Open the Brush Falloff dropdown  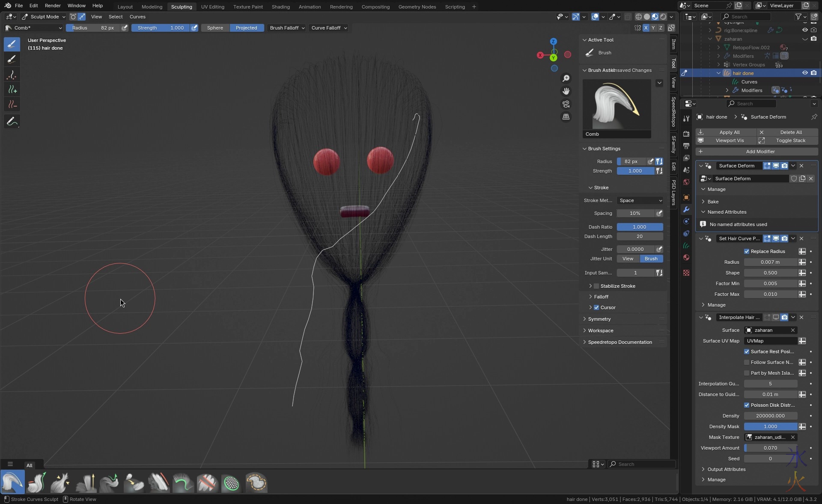pyautogui.click(x=287, y=28)
